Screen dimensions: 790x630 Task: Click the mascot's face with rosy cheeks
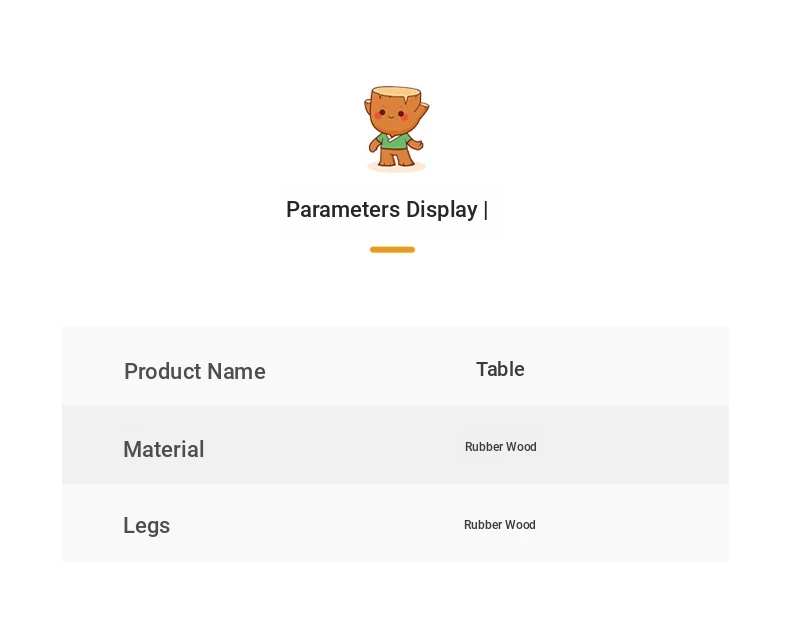[391, 114]
